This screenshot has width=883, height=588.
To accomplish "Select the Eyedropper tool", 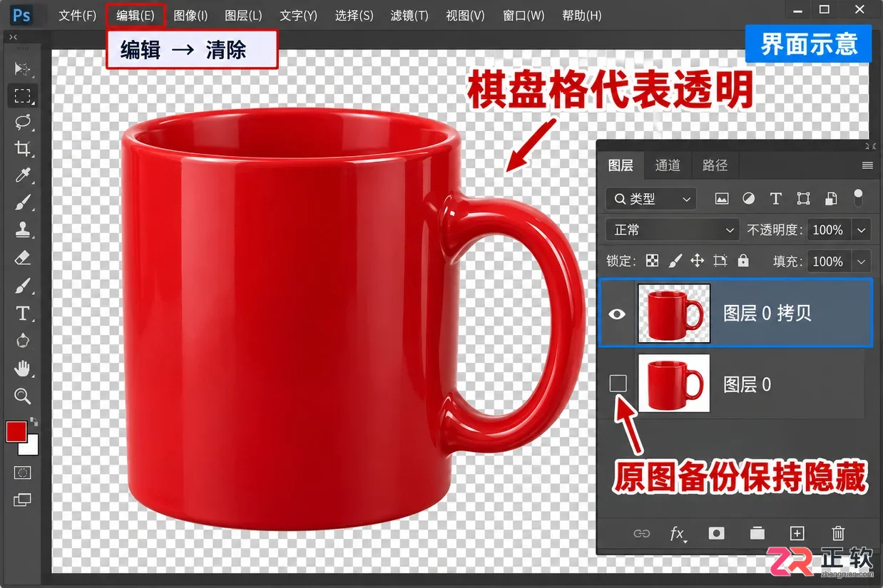I will (23, 175).
